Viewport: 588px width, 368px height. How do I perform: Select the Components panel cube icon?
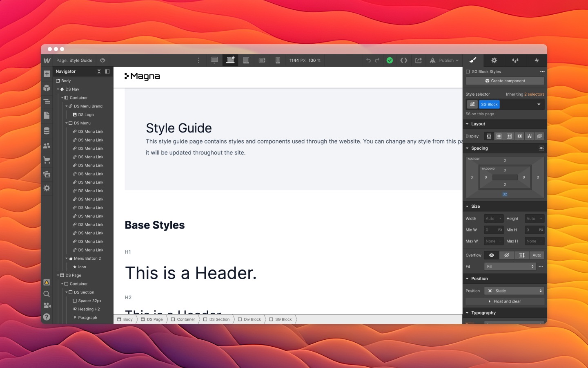(47, 88)
